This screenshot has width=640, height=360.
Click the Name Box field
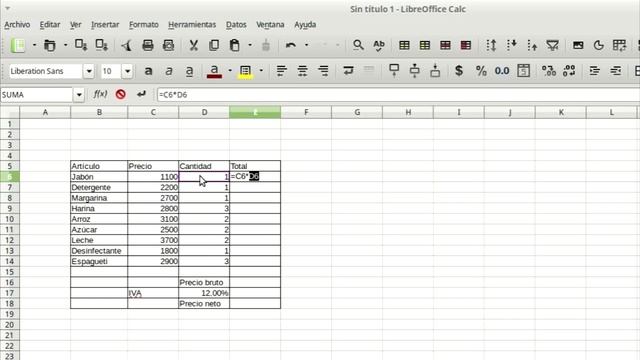(x=37, y=95)
